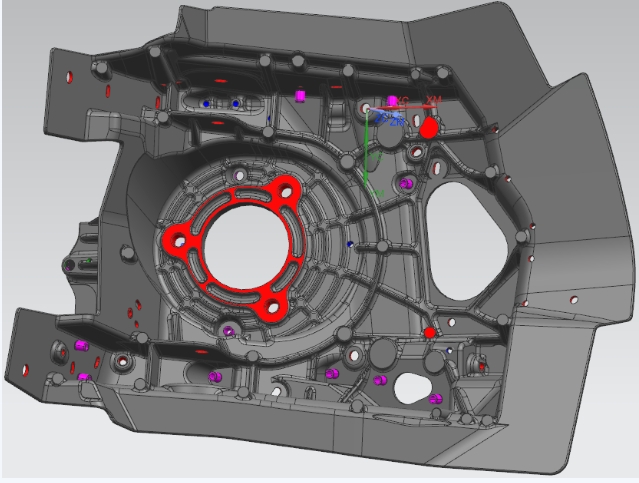Pick the magenta pin next to the WCS origin
The width and height of the screenshot is (639, 483).
click(x=392, y=101)
